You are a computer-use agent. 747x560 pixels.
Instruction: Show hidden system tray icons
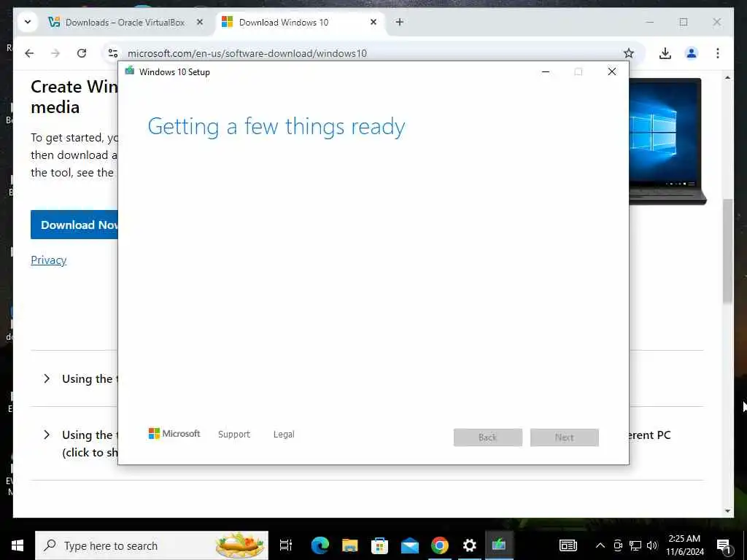tap(600, 545)
